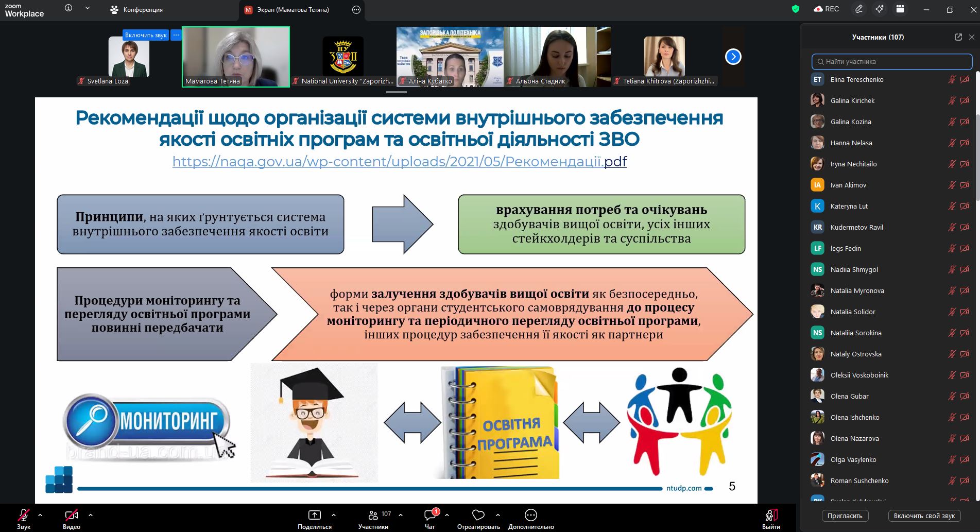The height and width of the screenshot is (532, 980).
Task: Switch to the Конференция tab
Action: [x=136, y=10]
